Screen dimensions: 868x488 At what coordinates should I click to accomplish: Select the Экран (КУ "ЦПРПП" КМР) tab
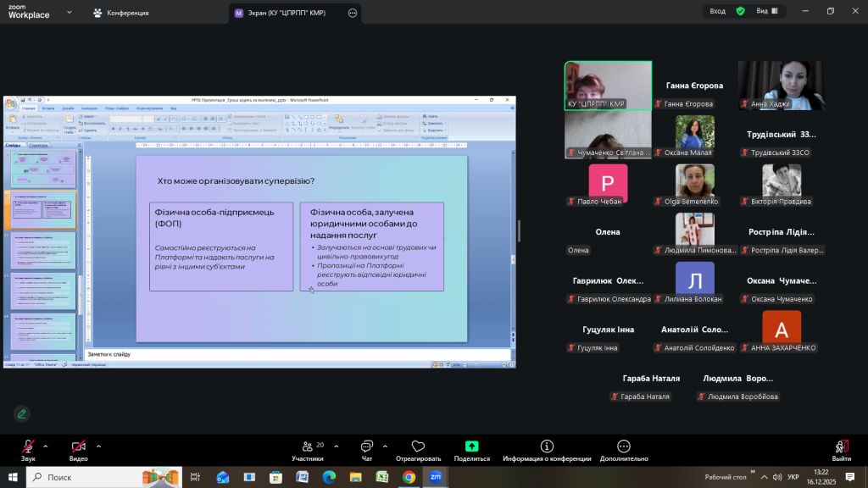coord(288,13)
